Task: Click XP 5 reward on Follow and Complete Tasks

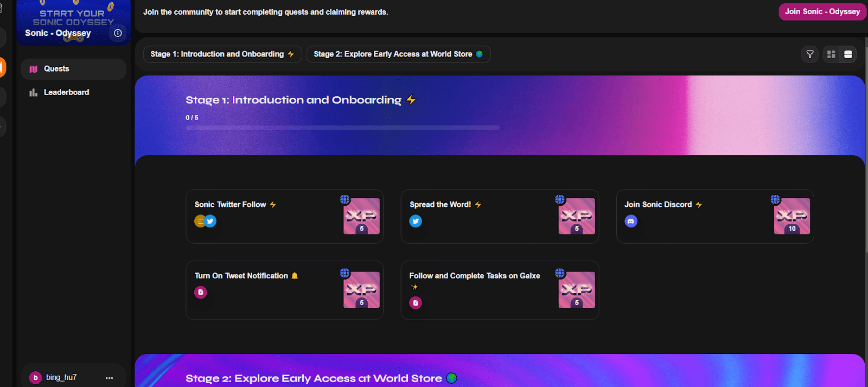Action: [x=577, y=290]
